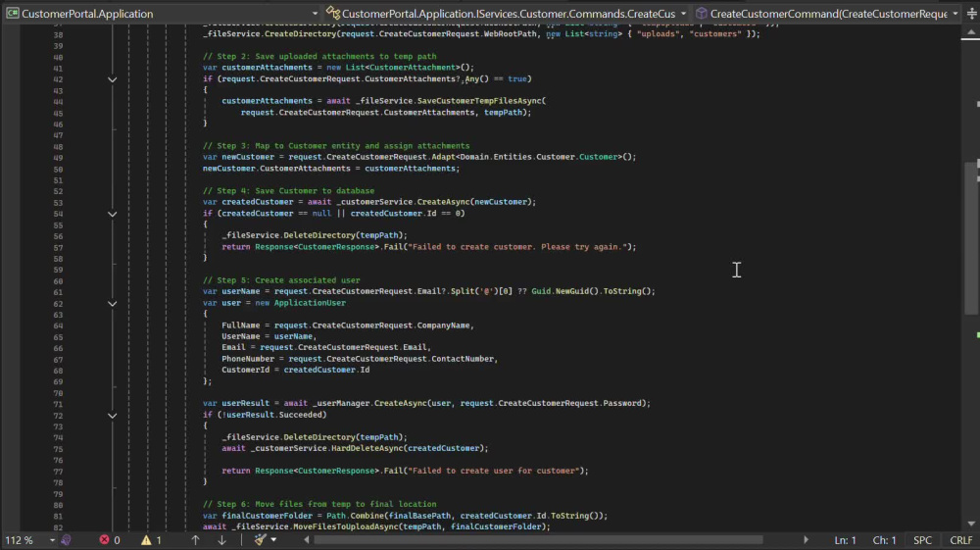The width and height of the screenshot is (980, 550).
Task: Click the C# project icon in navigation bar
Action: 13,13
